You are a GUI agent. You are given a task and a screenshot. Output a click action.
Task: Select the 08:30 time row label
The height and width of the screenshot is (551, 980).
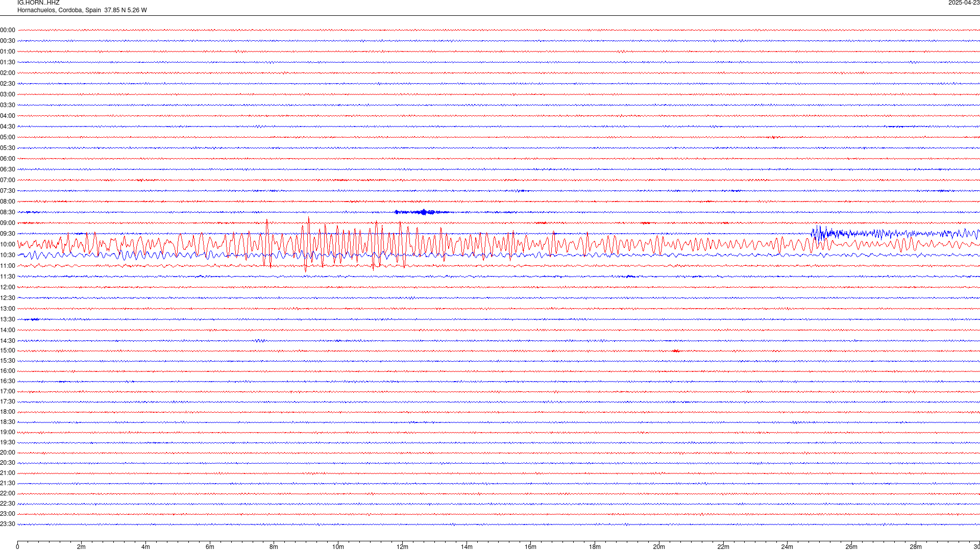(8, 212)
